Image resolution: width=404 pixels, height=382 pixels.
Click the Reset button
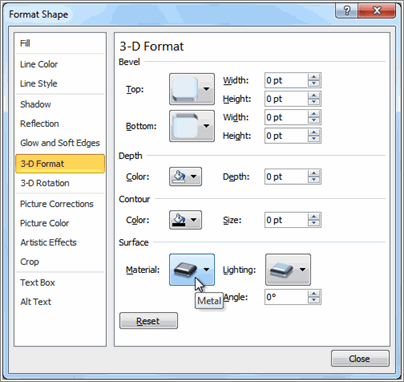click(x=148, y=321)
